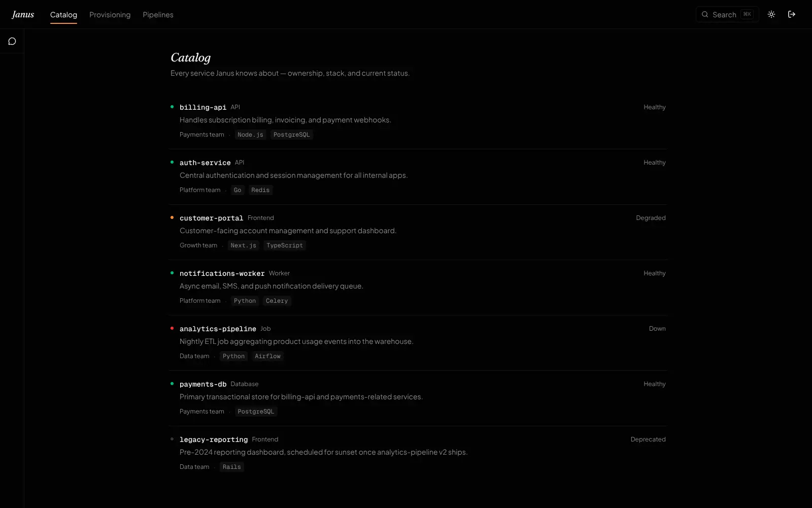The image size is (812, 508).
Task: Open the Provisioning tab
Action: [110, 15]
